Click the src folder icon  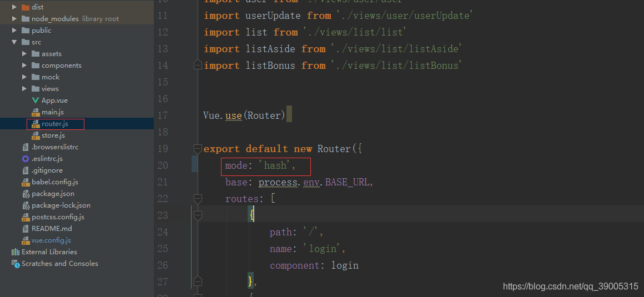[x=25, y=42]
